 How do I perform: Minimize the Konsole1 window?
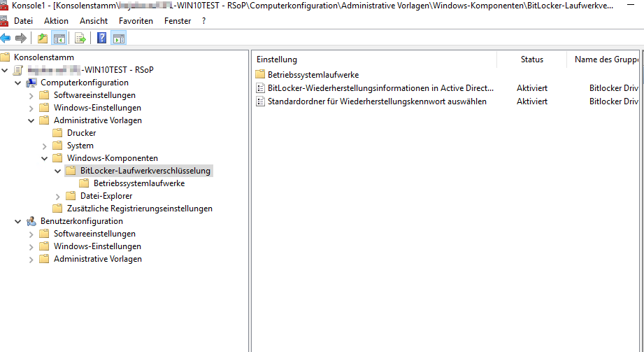click(631, 5)
